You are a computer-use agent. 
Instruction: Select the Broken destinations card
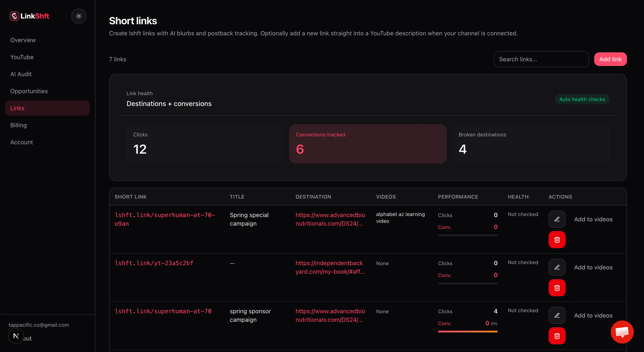click(530, 144)
